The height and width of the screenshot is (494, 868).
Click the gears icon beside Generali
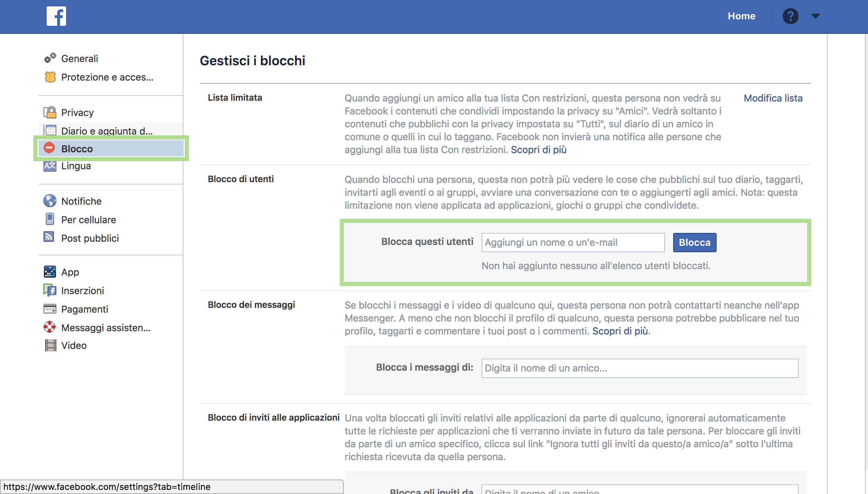(x=50, y=58)
